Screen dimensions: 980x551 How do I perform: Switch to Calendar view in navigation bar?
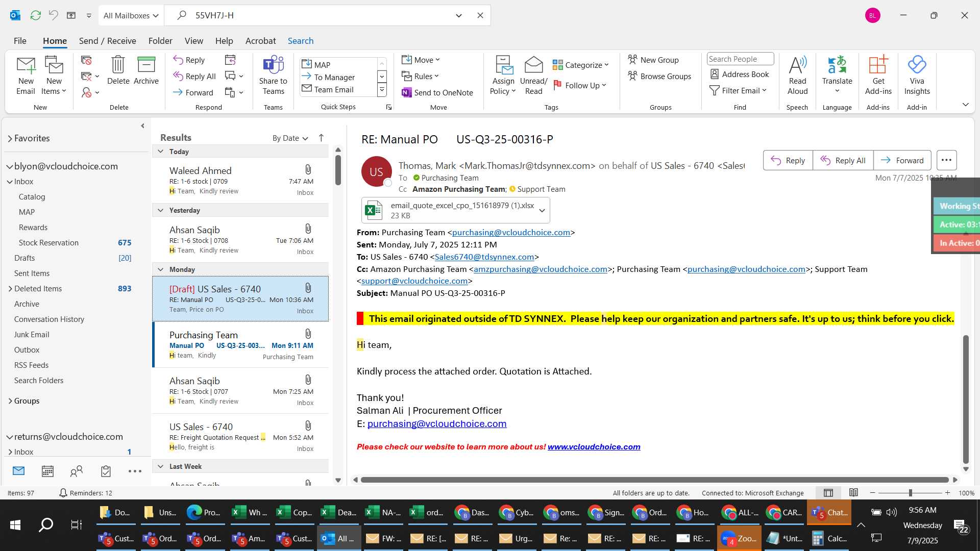[x=47, y=471]
